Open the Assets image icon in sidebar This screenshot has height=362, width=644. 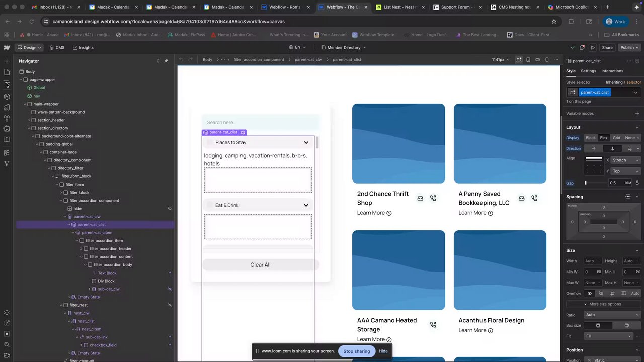[x=7, y=129]
